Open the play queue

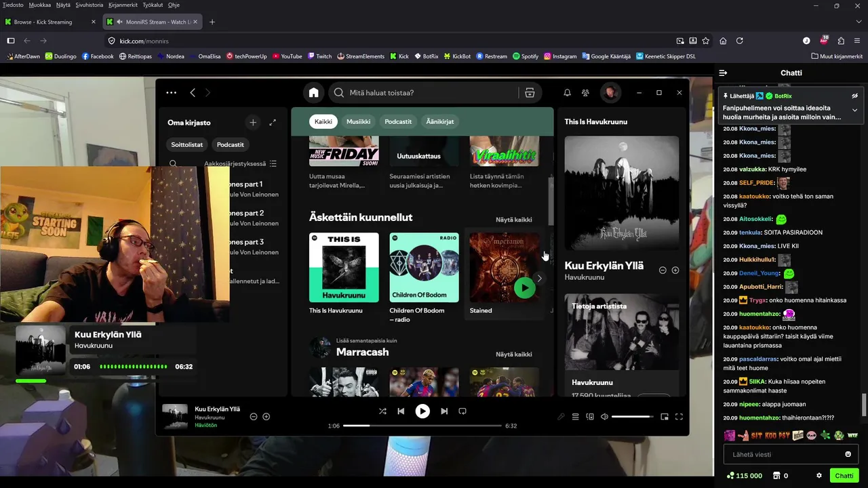[x=575, y=417]
